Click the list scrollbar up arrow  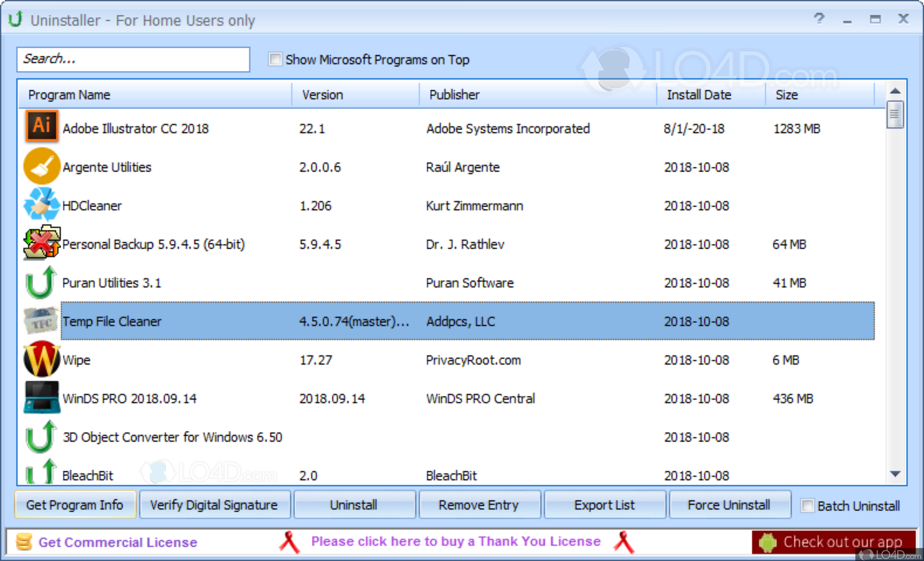tap(895, 91)
